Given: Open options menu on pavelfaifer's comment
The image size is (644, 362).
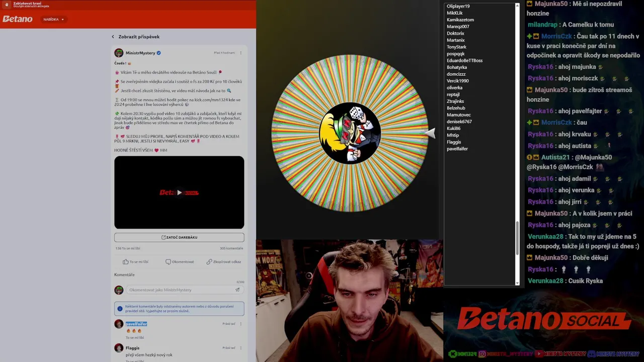Looking at the screenshot, I should (240, 324).
